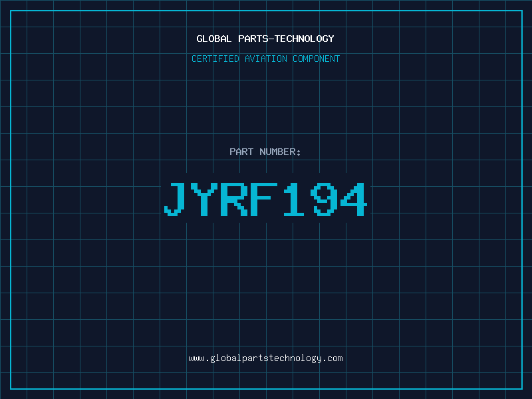Select the word CERTIFIED in the subtitle

coord(215,59)
